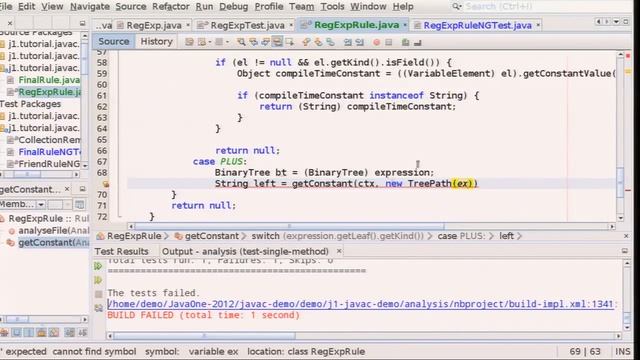Switch editor to History view
The width and height of the screenshot is (640, 360).
(156, 41)
